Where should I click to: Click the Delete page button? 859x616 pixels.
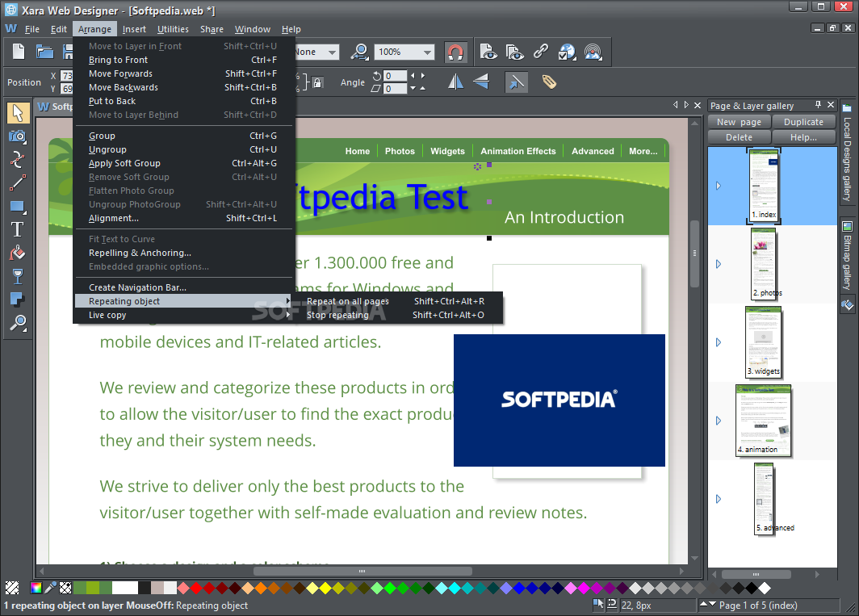739,137
